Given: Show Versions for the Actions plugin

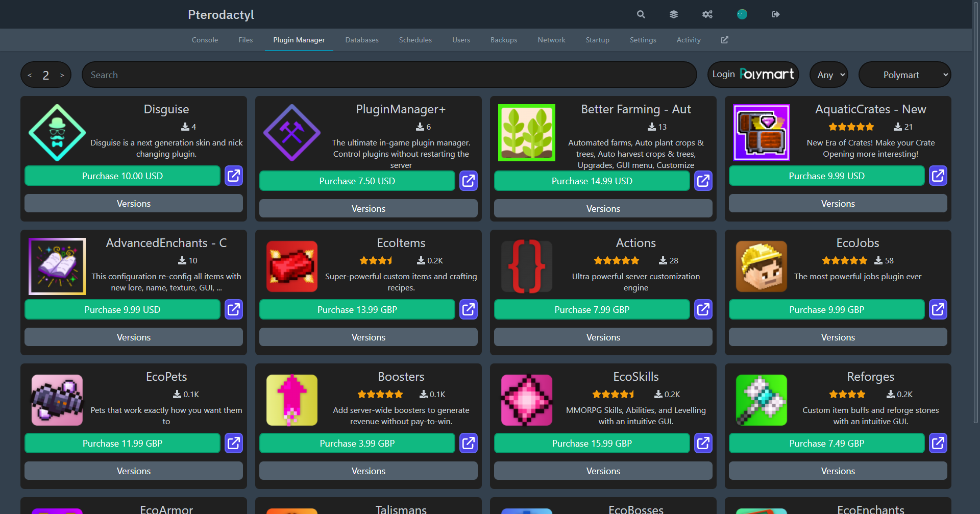Looking at the screenshot, I should coord(603,337).
